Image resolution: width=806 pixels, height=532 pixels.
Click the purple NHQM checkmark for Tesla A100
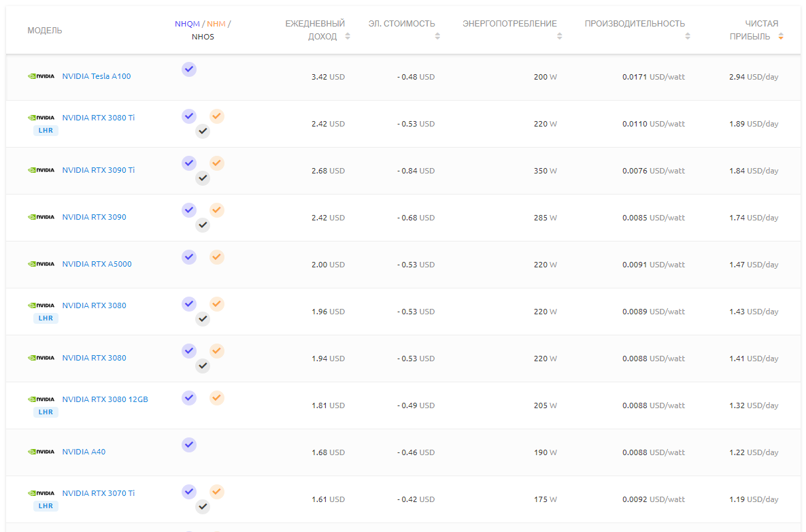point(189,69)
